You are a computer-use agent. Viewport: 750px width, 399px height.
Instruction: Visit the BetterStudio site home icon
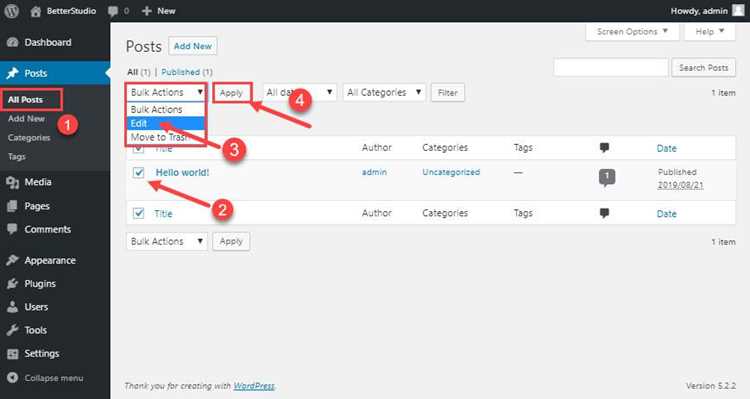pyautogui.click(x=36, y=11)
